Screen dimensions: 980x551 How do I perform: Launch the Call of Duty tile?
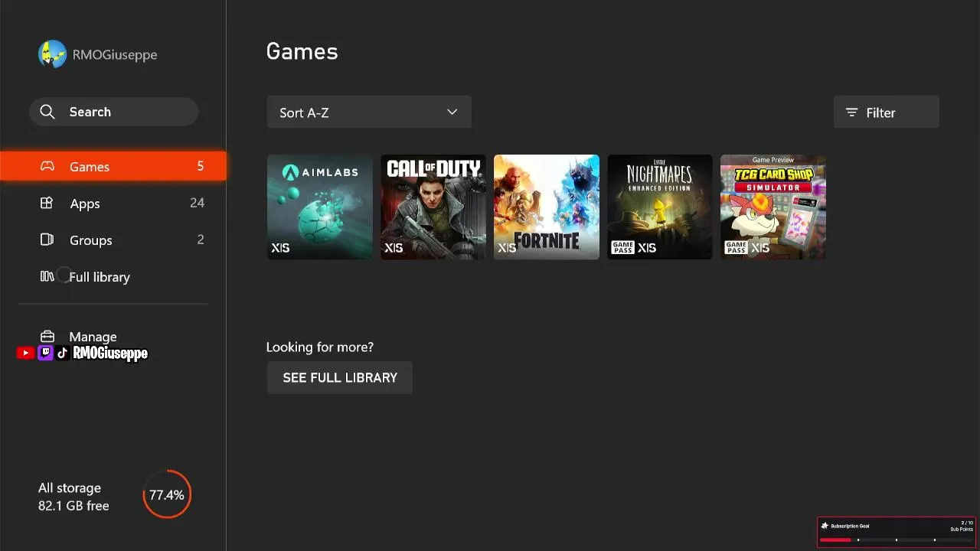433,207
